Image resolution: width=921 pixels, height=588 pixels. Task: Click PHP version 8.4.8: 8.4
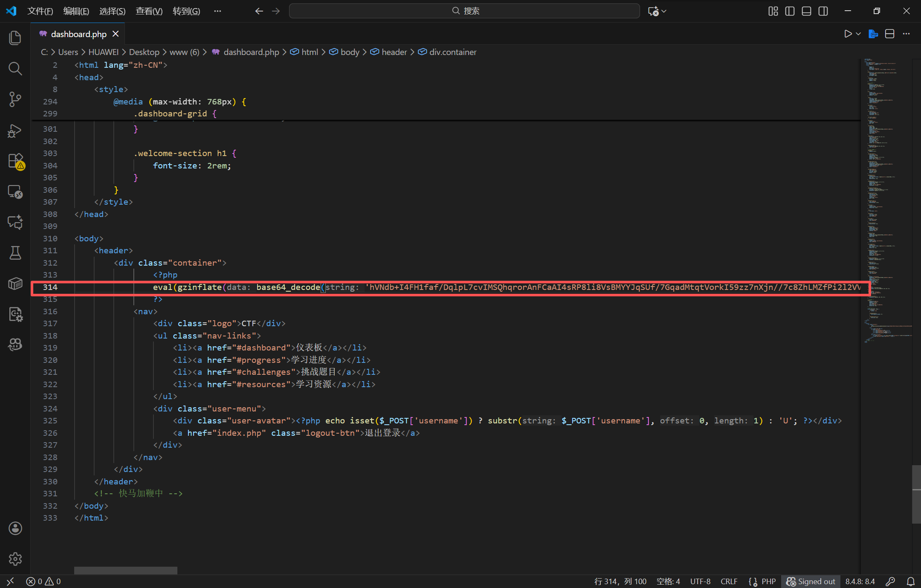[860, 581]
